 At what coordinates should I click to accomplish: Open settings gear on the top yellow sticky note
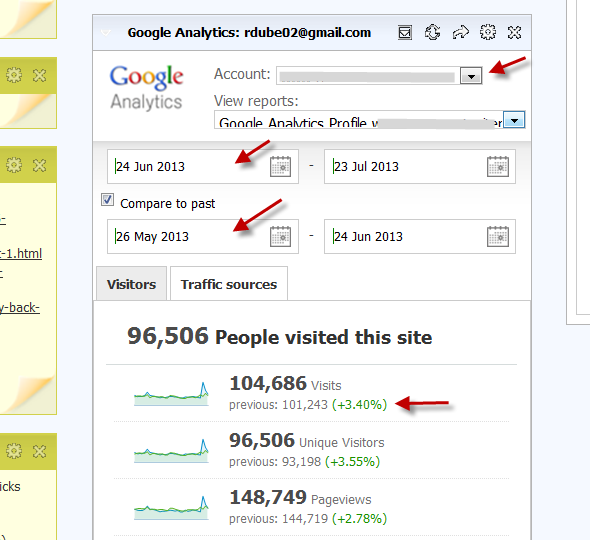click(x=14, y=75)
